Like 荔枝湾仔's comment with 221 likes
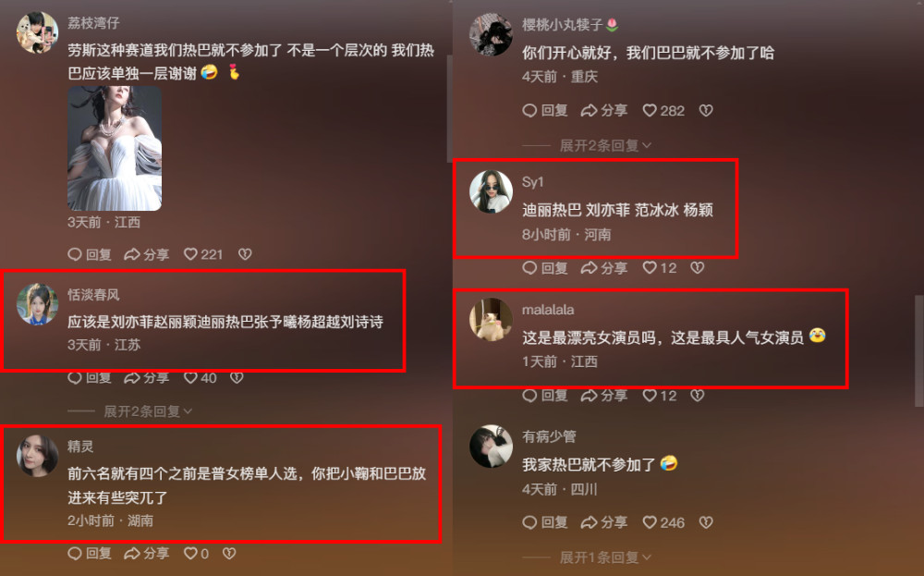The width and height of the screenshot is (924, 576). click(x=202, y=254)
